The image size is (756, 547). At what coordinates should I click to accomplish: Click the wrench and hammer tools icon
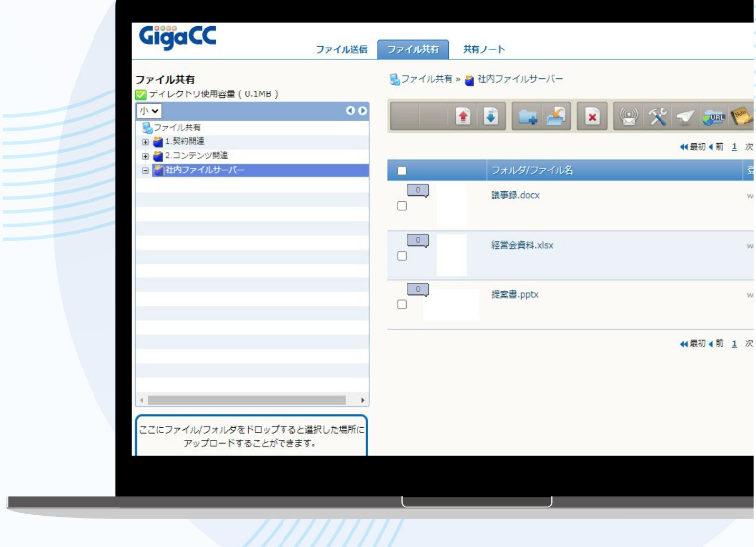point(658,117)
